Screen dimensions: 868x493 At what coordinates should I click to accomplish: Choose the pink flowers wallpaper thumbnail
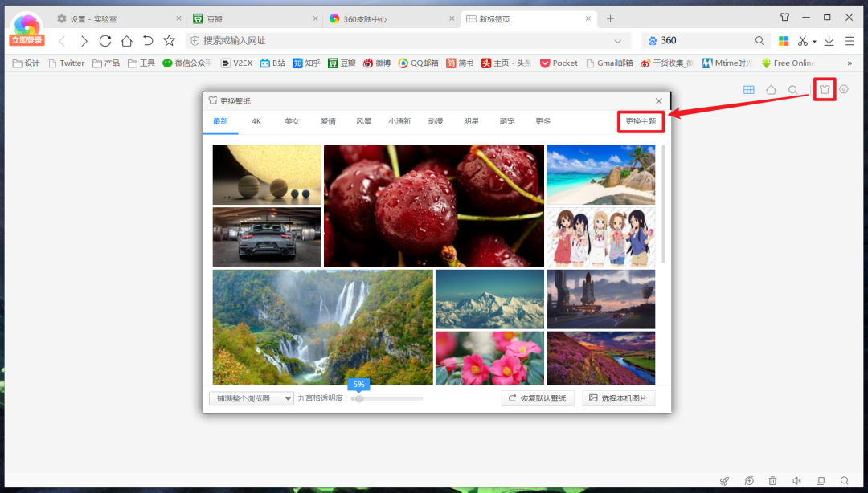point(490,358)
